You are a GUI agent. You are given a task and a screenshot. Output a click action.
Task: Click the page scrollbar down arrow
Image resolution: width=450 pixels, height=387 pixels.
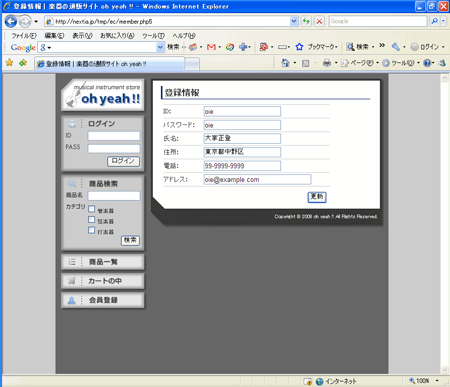point(445,369)
